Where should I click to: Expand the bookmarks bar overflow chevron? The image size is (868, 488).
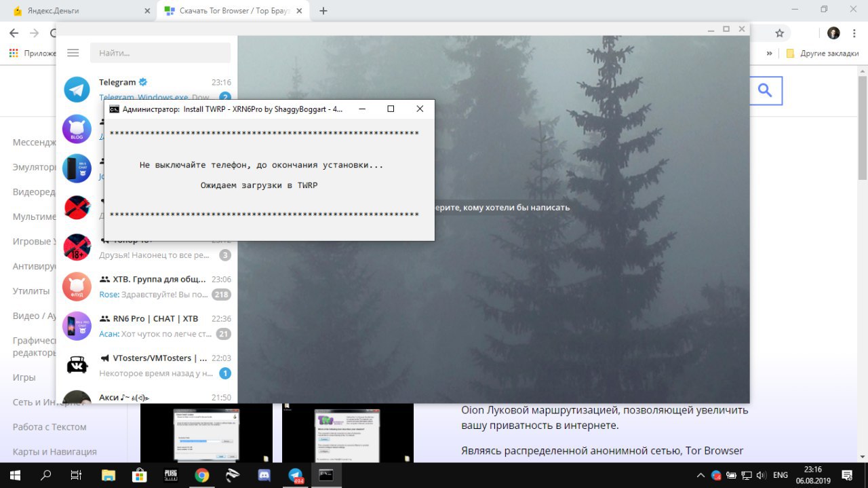(x=770, y=53)
